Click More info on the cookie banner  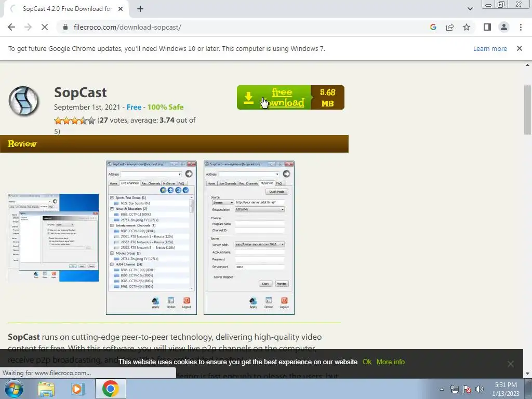(391, 362)
